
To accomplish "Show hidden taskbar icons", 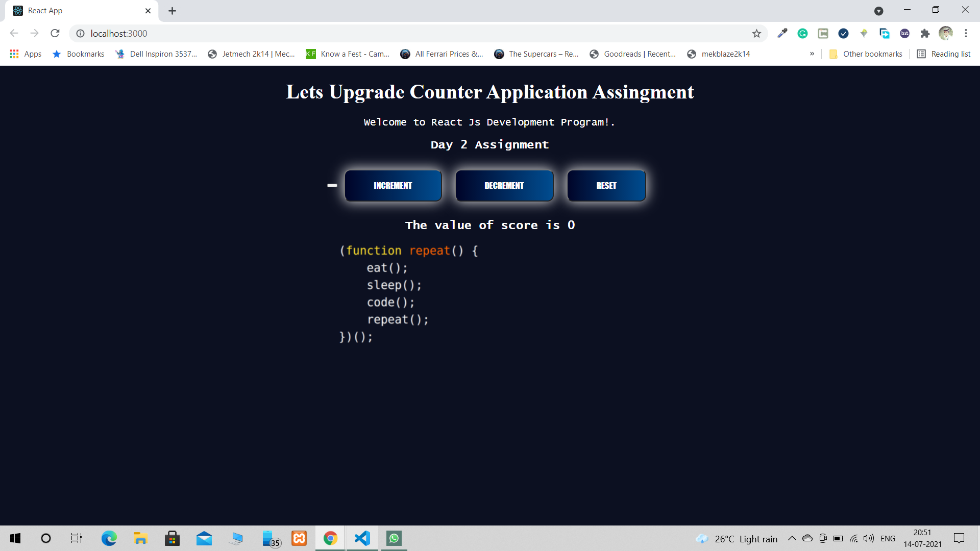I will pyautogui.click(x=792, y=538).
